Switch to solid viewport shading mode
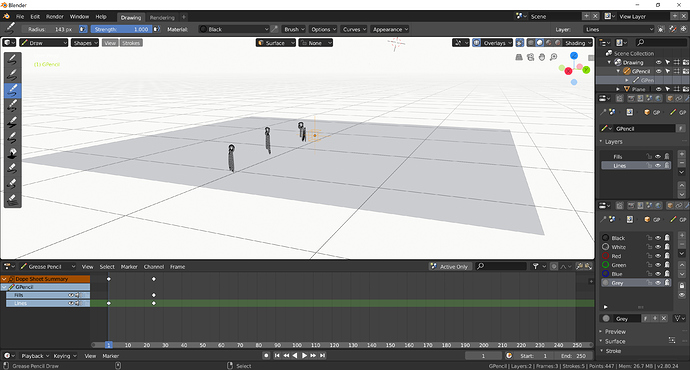690x370 pixels. [x=540, y=43]
